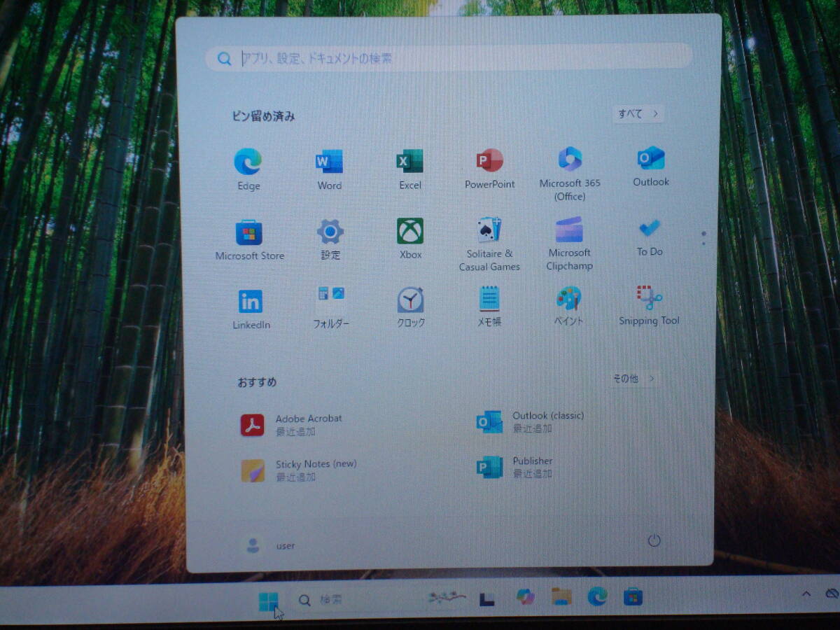Click the plum blossom search highlight icon

pyautogui.click(x=447, y=597)
